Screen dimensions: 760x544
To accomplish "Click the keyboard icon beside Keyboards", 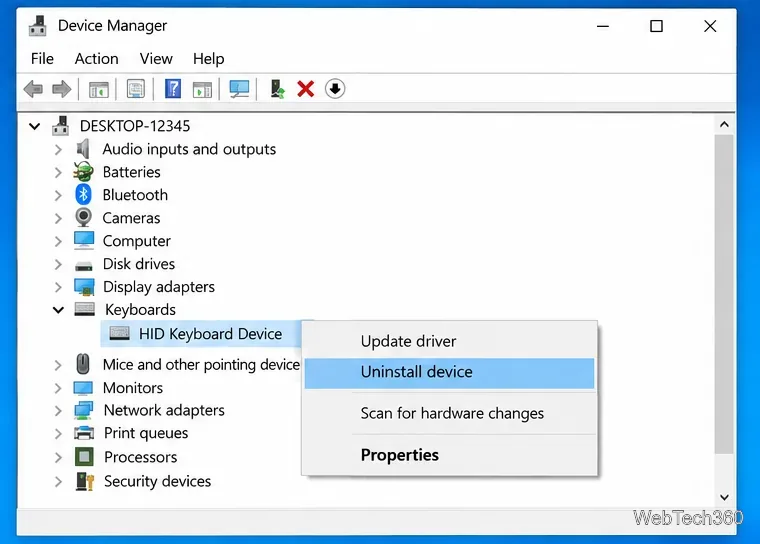I will pyautogui.click(x=84, y=309).
